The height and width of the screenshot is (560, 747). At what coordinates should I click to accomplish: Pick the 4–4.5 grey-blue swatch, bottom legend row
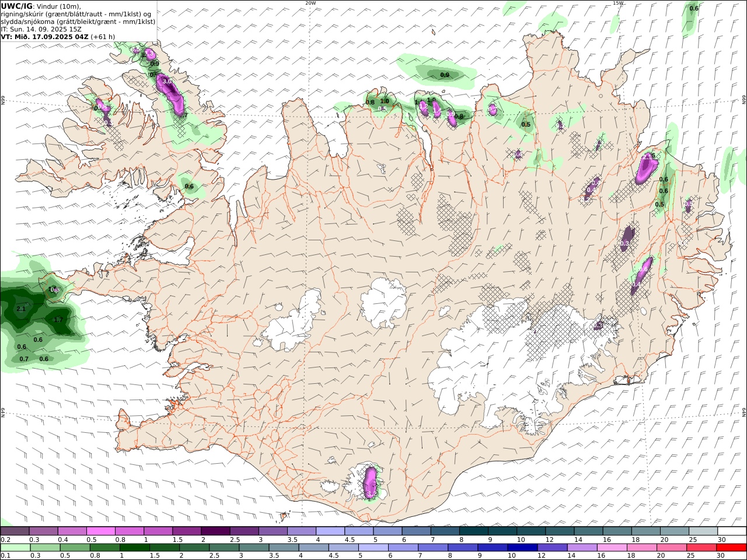(x=313, y=548)
